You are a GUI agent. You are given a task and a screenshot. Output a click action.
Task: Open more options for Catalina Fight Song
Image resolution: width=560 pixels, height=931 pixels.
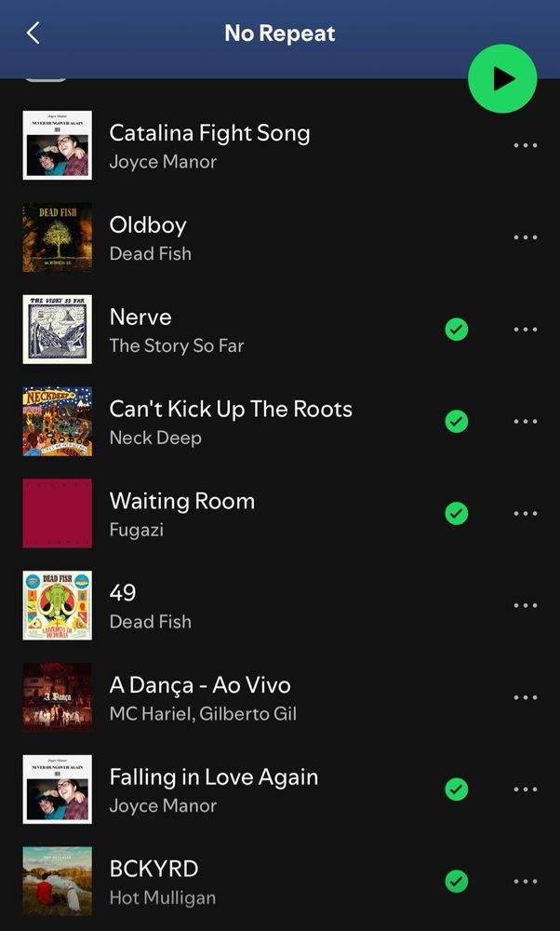[x=526, y=145]
